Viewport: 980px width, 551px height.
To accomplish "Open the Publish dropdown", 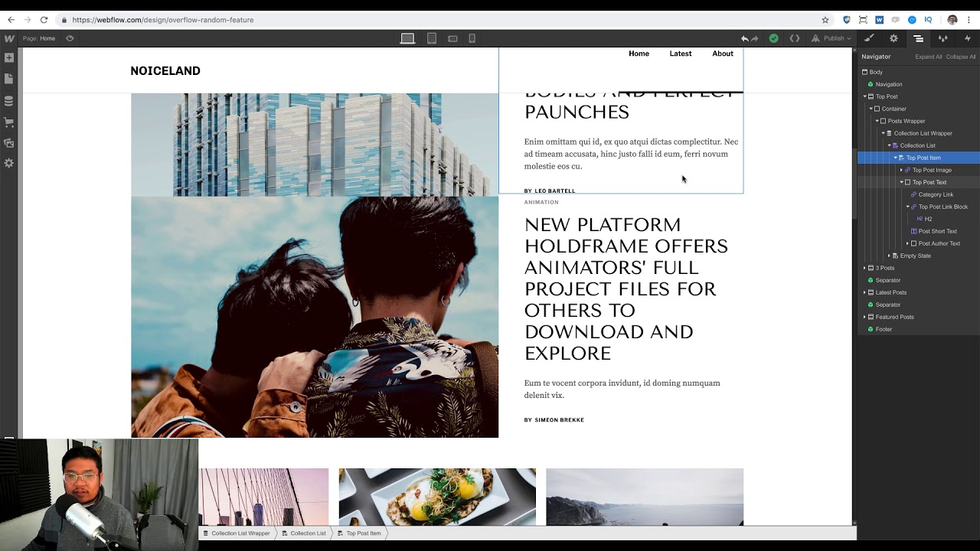I will point(831,38).
